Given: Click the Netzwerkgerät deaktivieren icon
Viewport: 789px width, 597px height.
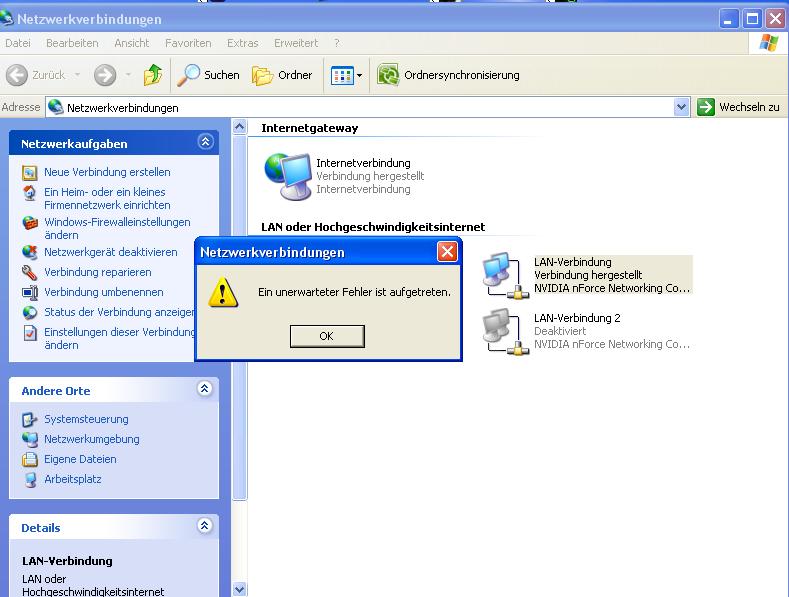Looking at the screenshot, I should coord(30,252).
